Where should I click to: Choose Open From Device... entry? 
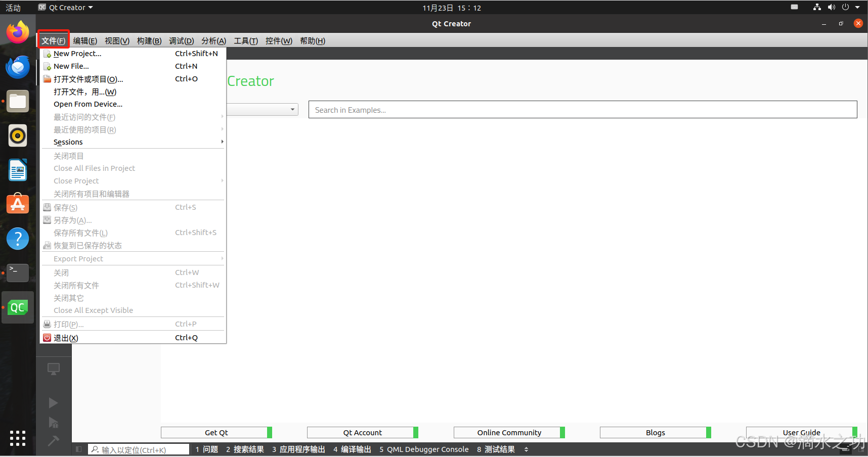[x=133, y=104]
